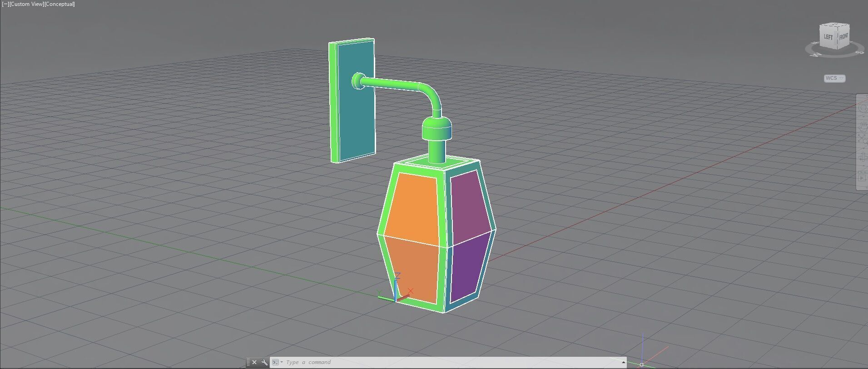
Task: Close the command line window
Action: [254, 362]
